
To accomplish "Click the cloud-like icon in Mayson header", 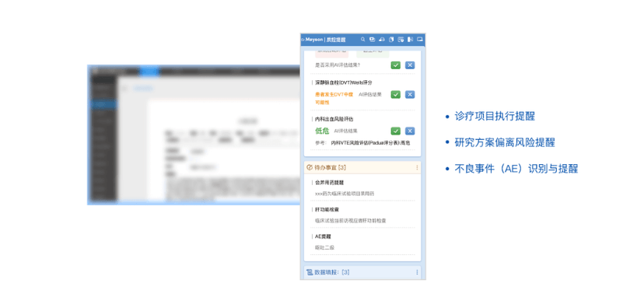I will (x=382, y=40).
